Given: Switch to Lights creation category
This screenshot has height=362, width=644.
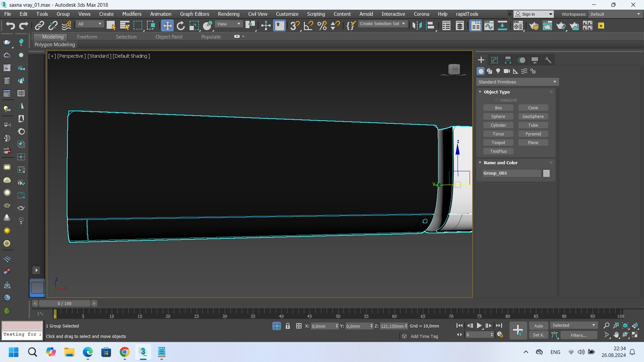Looking at the screenshot, I should (498, 71).
